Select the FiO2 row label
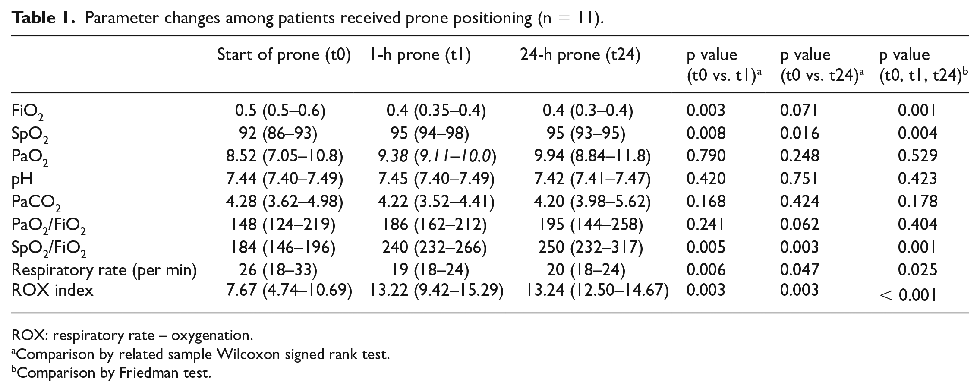 pyautogui.click(x=27, y=112)
